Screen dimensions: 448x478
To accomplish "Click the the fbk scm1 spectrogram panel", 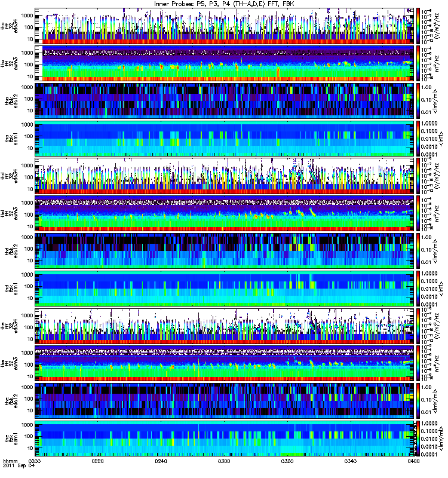I will coord(225,439).
